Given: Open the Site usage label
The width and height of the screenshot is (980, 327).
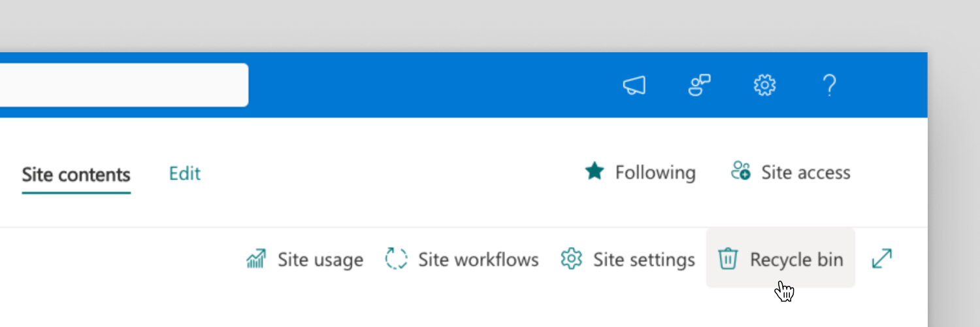Looking at the screenshot, I should coord(320,260).
